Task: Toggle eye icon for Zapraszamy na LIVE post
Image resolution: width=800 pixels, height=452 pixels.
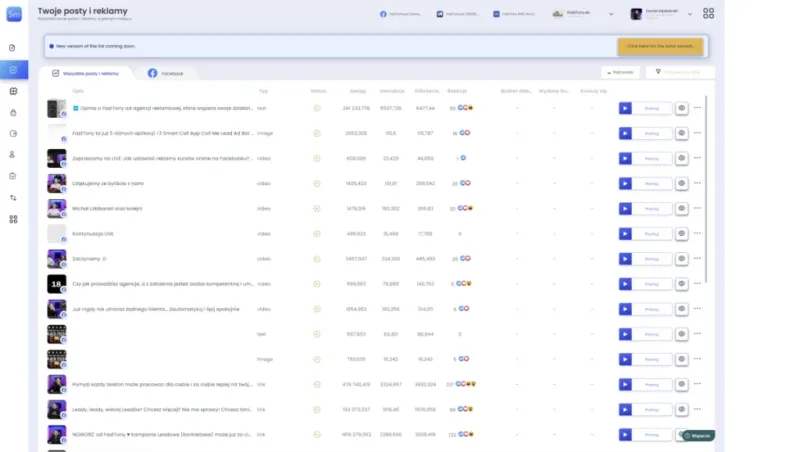Action: tap(681, 158)
